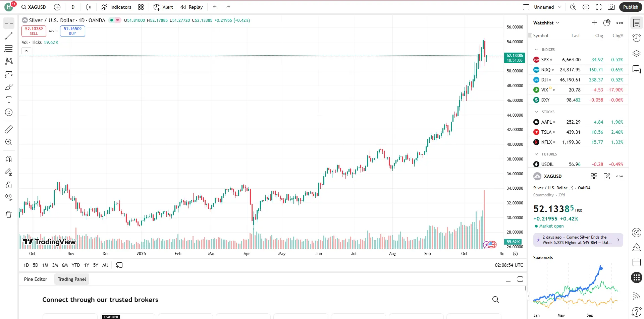Open the Watchlist name dropdown
The image size is (644, 319).
point(546,23)
